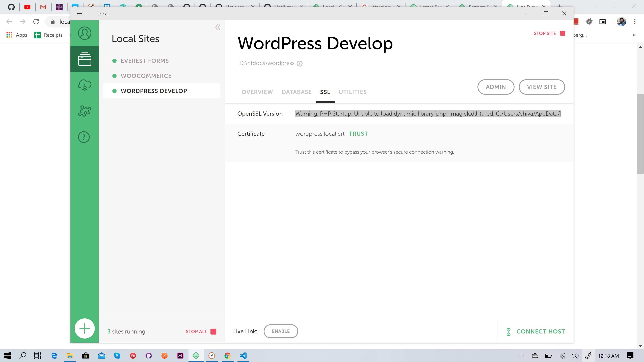Viewport: 644px width, 362px height.
Task: Open Adobe XD from taskbar
Action: (x=180, y=355)
